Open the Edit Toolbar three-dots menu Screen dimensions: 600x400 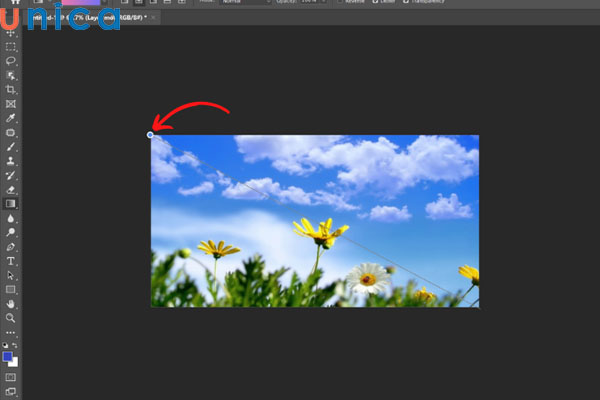10,333
